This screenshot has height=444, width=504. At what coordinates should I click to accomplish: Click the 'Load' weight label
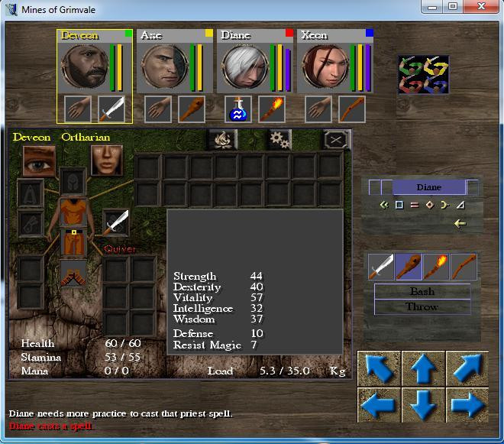[x=220, y=371]
